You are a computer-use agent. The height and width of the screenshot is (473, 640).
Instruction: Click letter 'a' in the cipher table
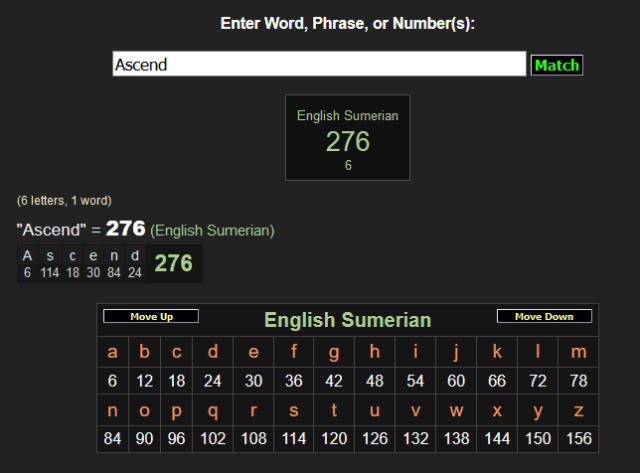coord(112,351)
